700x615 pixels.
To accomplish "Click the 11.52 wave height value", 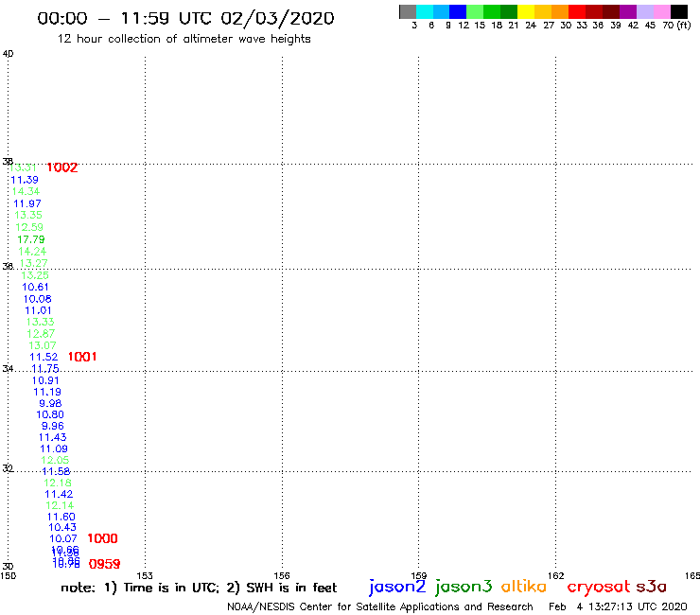I will point(44,357).
